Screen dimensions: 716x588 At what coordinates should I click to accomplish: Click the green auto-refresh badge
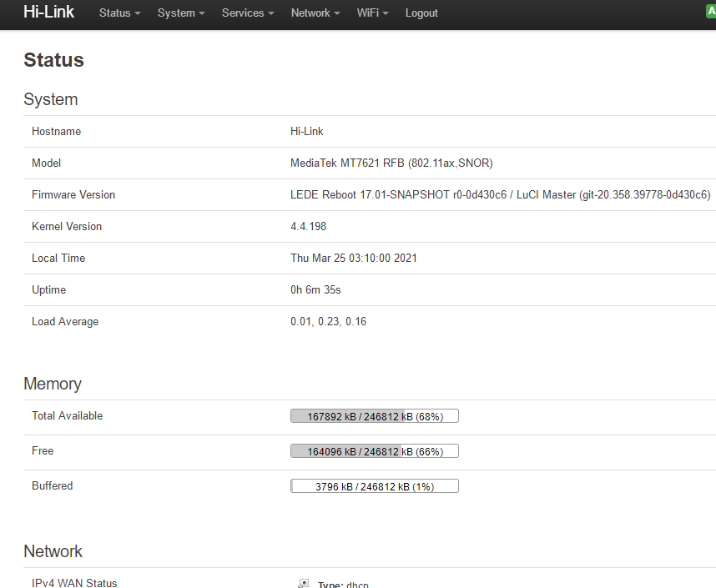(711, 12)
